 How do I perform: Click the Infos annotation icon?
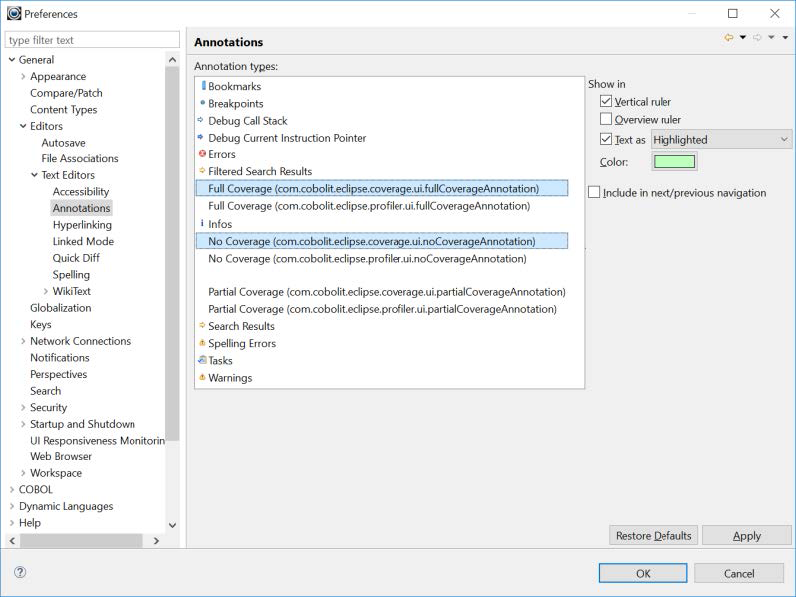coord(202,223)
